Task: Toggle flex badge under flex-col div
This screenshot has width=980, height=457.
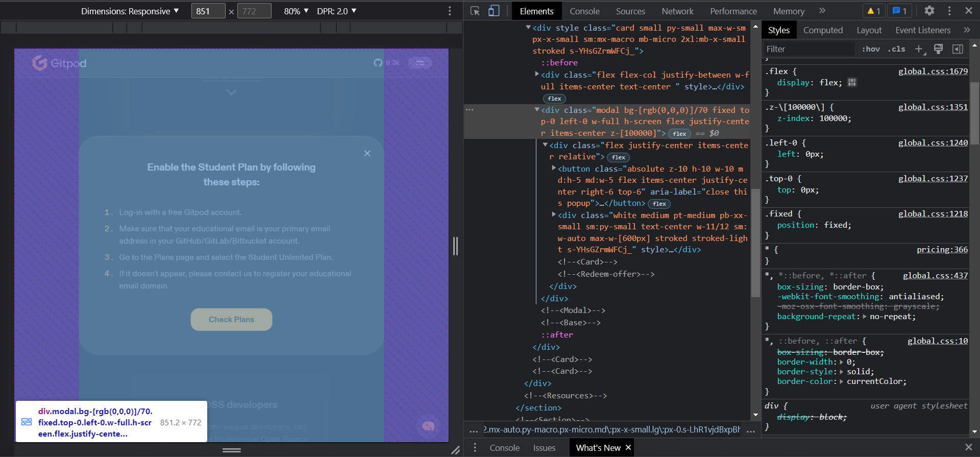Action: [x=554, y=99]
